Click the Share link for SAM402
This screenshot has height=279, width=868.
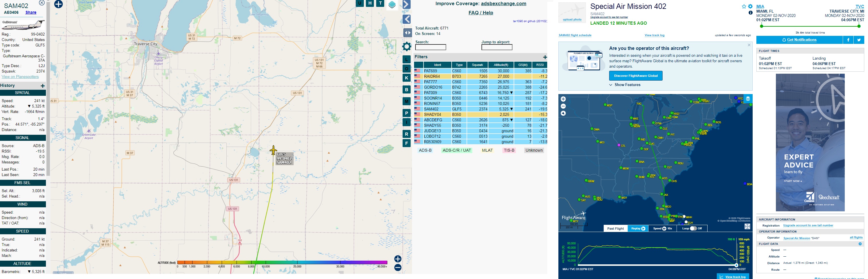click(31, 12)
